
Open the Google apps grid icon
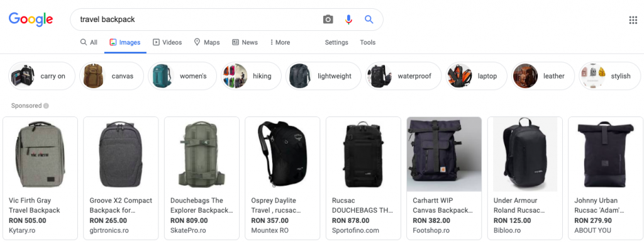click(x=633, y=20)
